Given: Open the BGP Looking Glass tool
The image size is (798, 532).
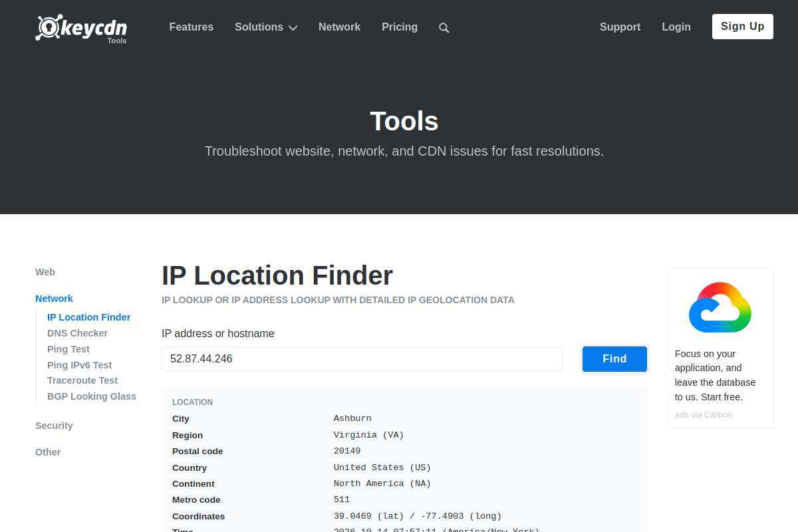Looking at the screenshot, I should [92, 396].
